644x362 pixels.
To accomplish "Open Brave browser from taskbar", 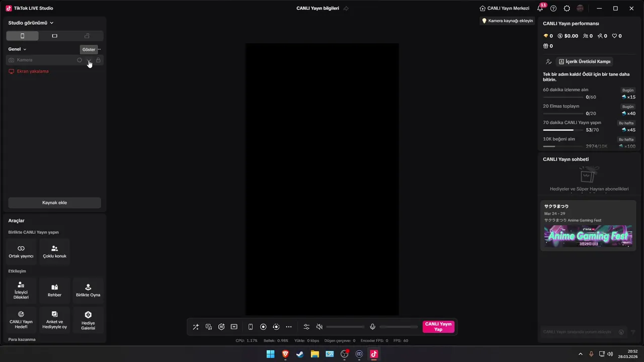I will (x=285, y=354).
